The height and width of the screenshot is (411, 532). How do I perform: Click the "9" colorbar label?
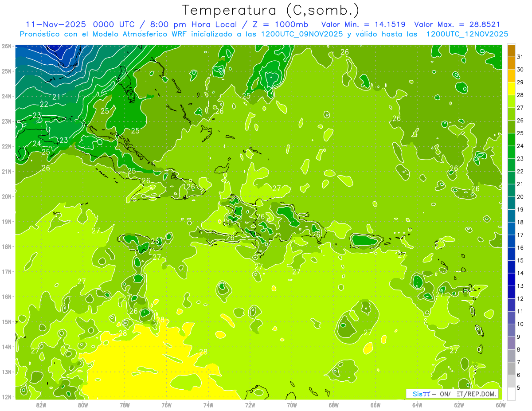519,337
